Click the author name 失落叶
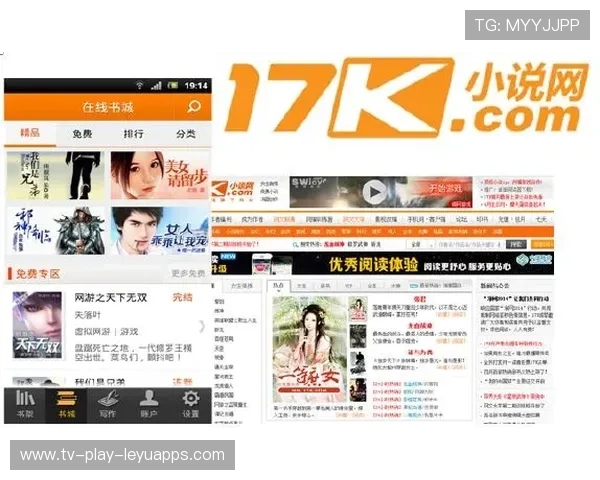The image size is (600, 480). [x=87, y=315]
